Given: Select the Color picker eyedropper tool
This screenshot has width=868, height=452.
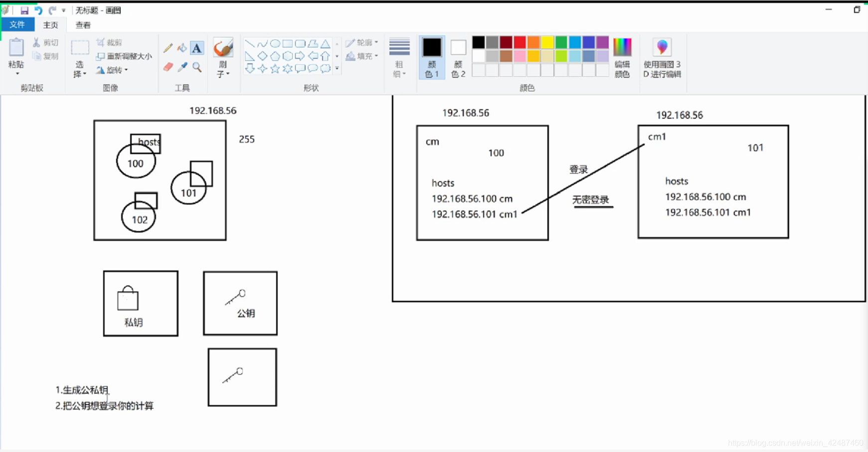Looking at the screenshot, I should [182, 67].
